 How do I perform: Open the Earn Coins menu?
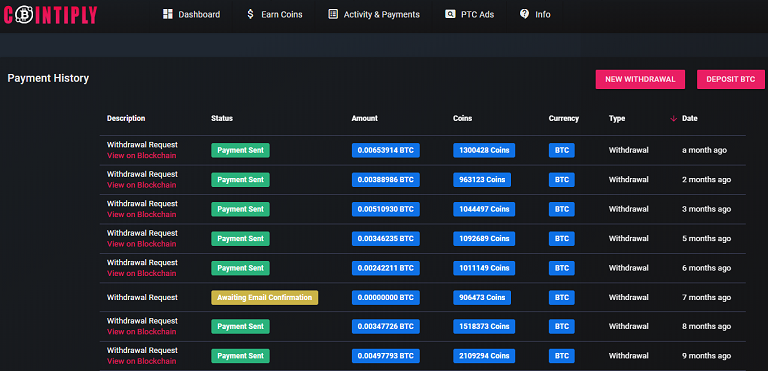274,15
